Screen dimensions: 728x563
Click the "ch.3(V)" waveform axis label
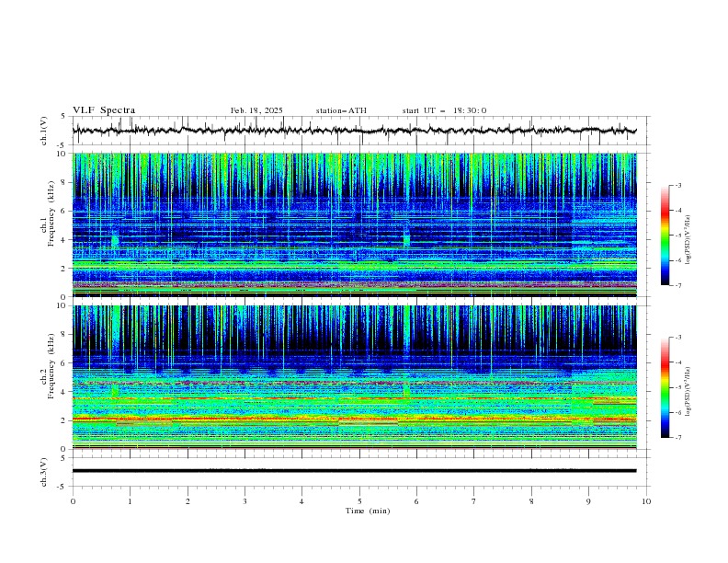coord(44,472)
